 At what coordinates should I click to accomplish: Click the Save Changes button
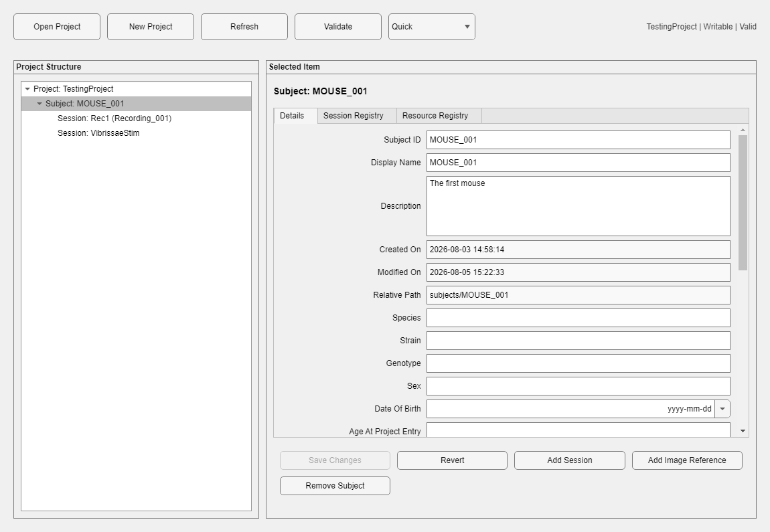(x=335, y=460)
